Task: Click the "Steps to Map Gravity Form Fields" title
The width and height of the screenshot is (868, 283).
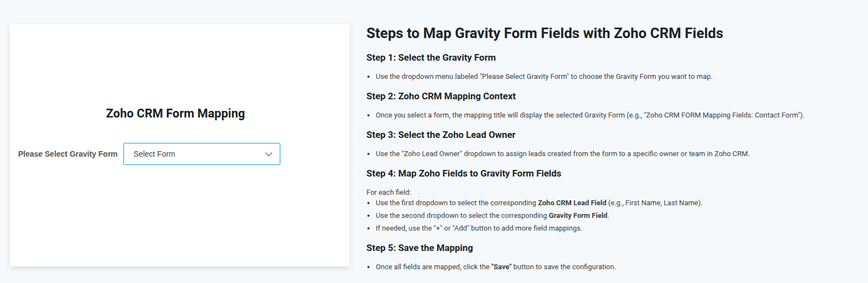Action: click(544, 34)
